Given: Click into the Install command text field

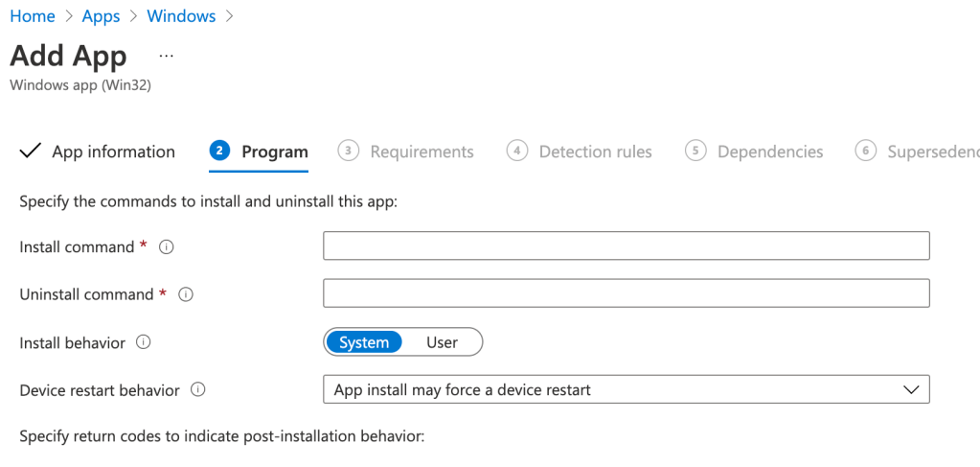Looking at the screenshot, I should click(626, 246).
